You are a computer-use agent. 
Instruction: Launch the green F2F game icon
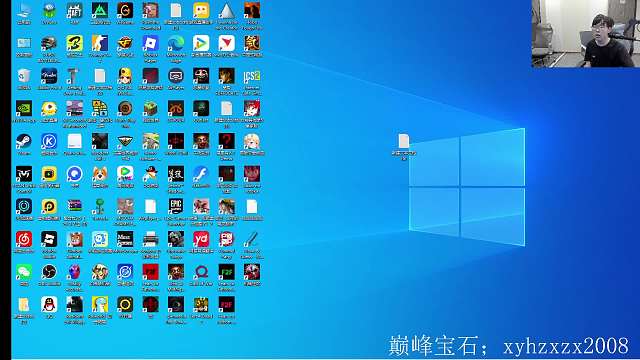[x=226, y=272]
